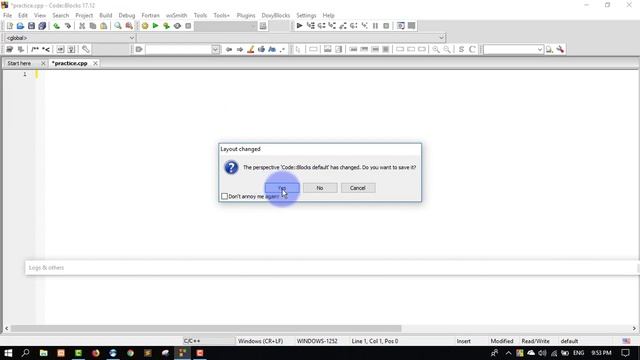
Task: Click the "Line 1, Col 1, Pos 0" status text
Action: (x=375, y=341)
